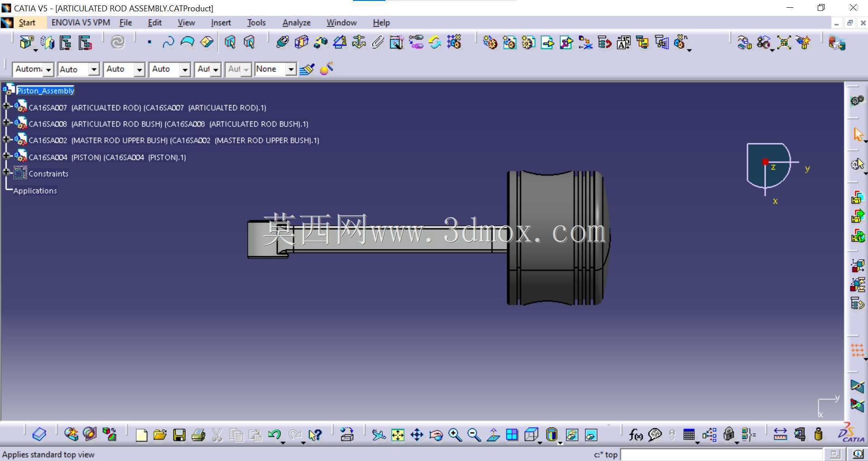This screenshot has width=868, height=461.
Task: Select the CA16SA004 (PISTON) tree item
Action: [107, 157]
